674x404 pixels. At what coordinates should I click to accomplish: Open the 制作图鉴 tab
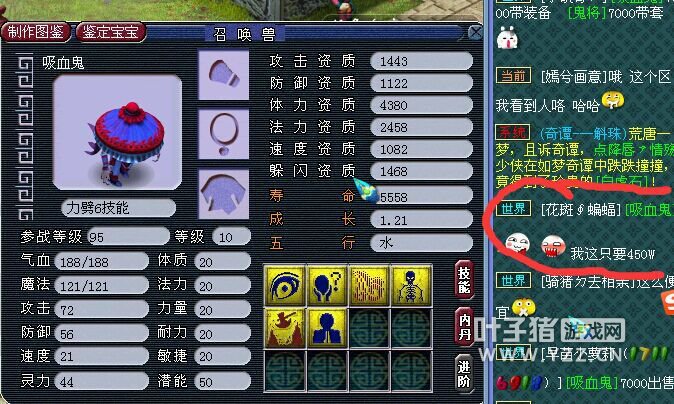pyautogui.click(x=36, y=32)
